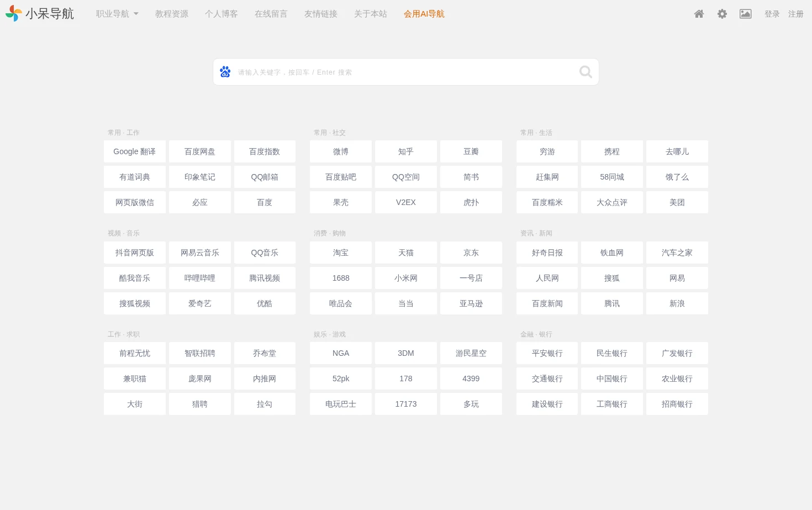The image size is (812, 510).
Task: Open 智联招聘 link
Action: point(200,353)
